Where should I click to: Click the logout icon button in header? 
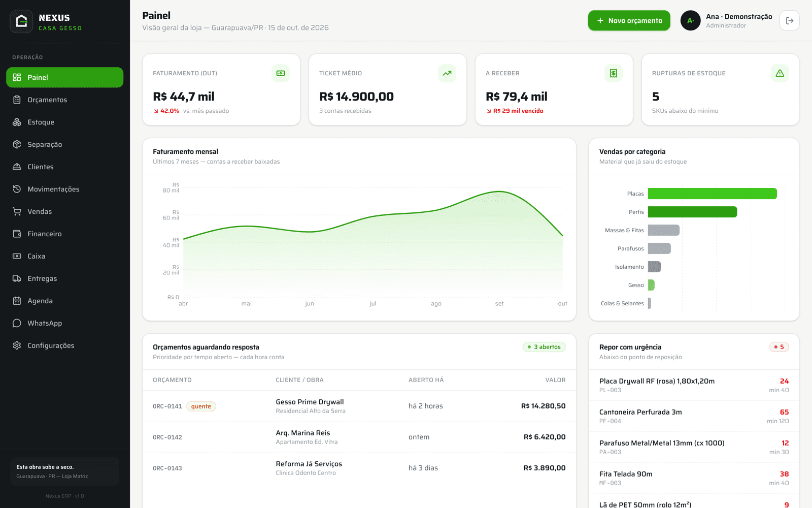(790, 21)
